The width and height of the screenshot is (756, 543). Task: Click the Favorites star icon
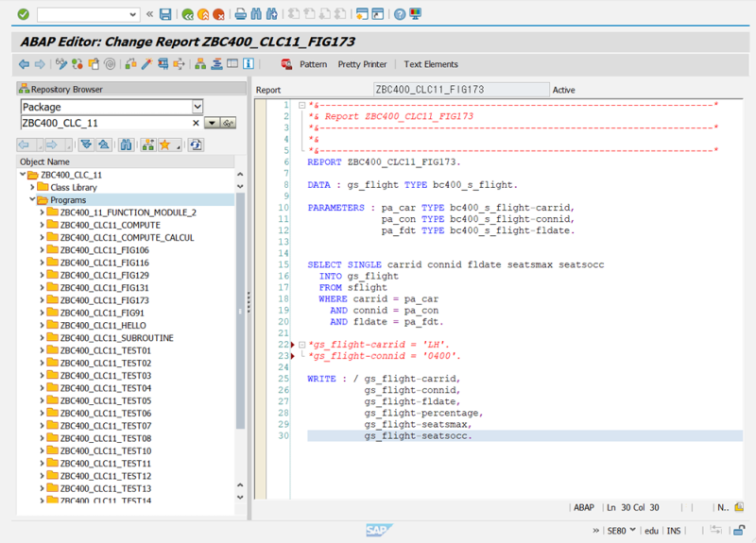pos(165,144)
